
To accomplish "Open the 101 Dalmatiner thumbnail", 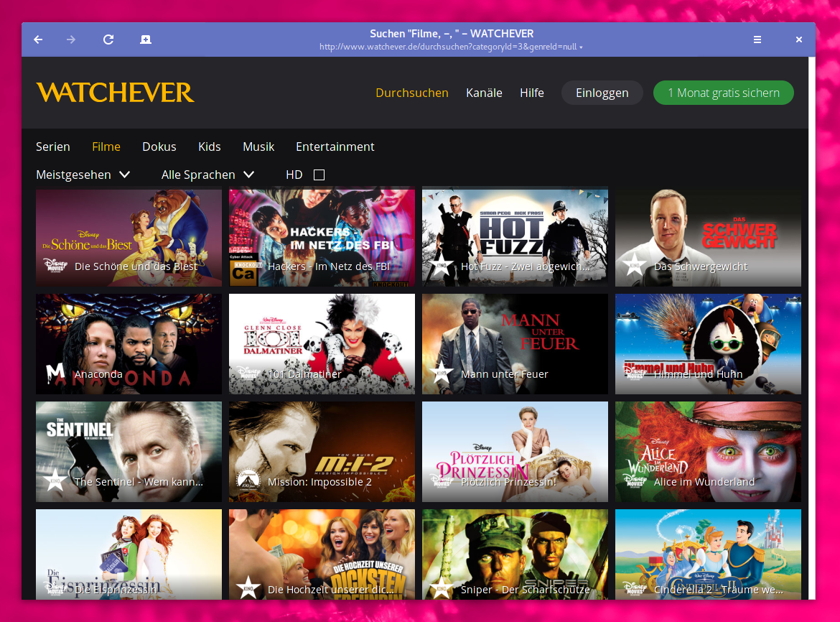I will pos(322,344).
